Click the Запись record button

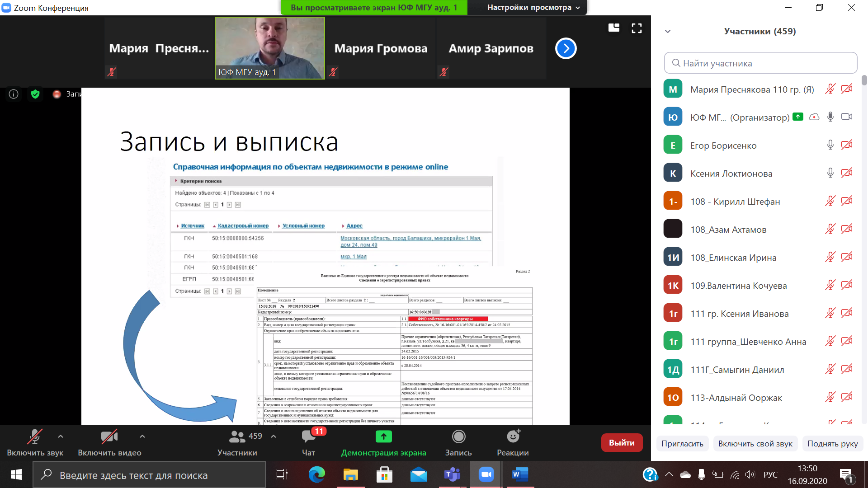[458, 443]
